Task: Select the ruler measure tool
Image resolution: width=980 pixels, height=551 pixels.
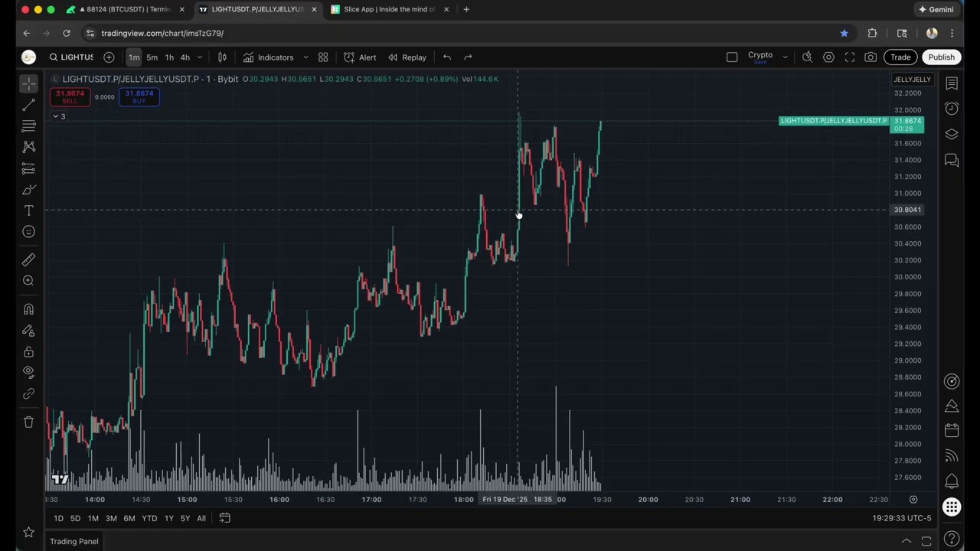Action: (x=28, y=260)
